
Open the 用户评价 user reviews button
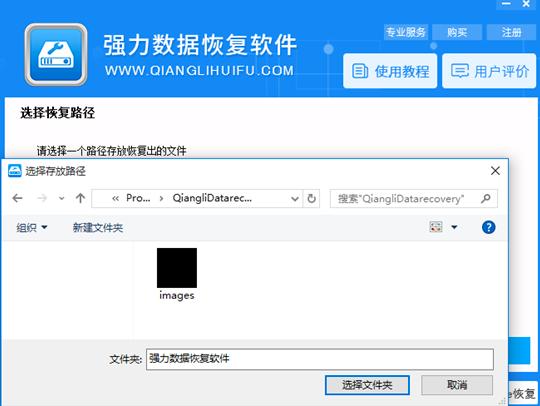pyautogui.click(x=489, y=71)
